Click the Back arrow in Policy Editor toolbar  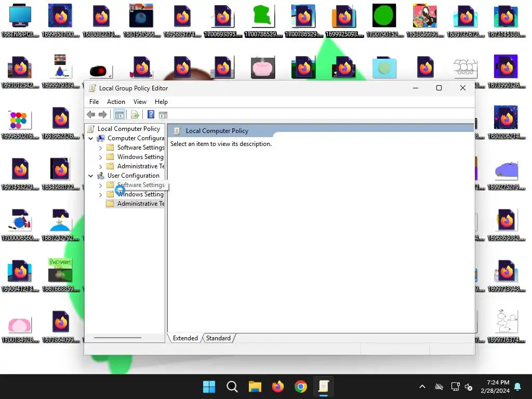point(91,115)
